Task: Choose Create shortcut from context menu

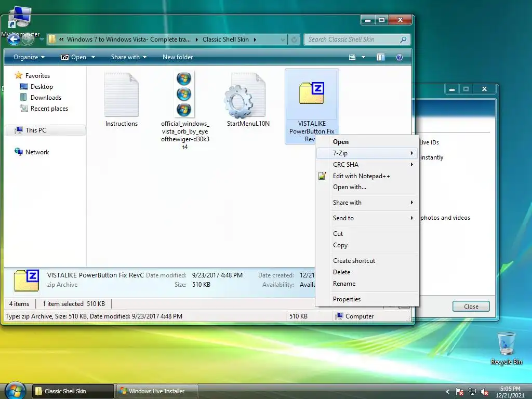Action: (x=367, y=261)
